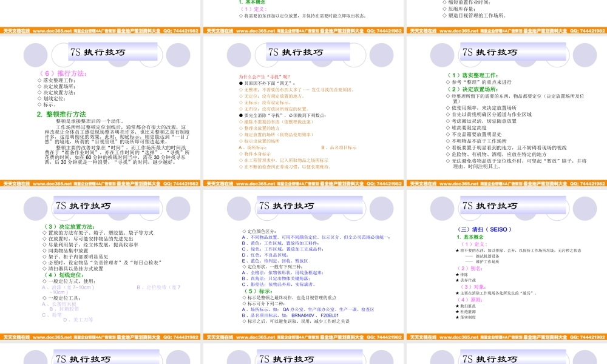Viewport: 607px width, 364px height.
Task: Click the green heading '(1) 落实整理工作:'
Action: pyautogui.click(x=473, y=75)
